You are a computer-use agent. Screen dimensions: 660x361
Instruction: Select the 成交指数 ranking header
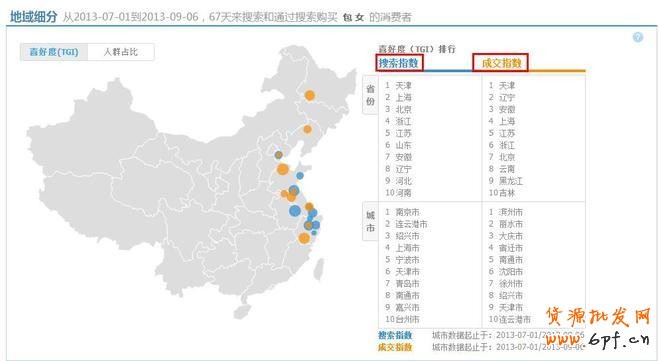pos(501,63)
